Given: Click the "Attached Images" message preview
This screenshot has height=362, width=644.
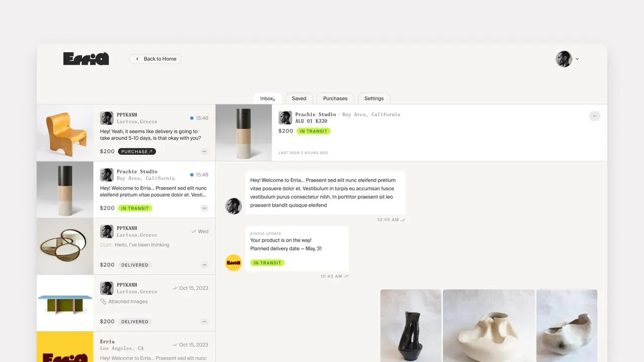Looking at the screenshot, I should 128,302.
